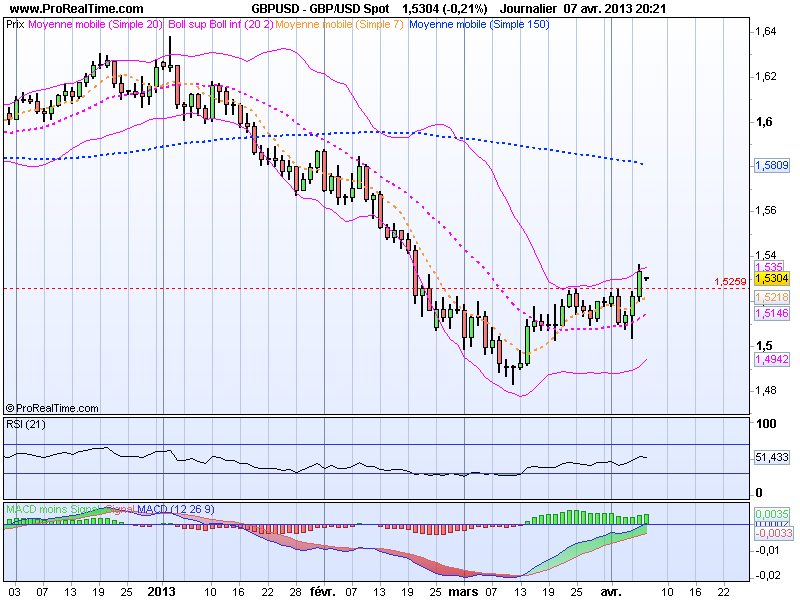This screenshot has height=600, width=800.
Task: Click the Journalier timeframe label
Action: tap(528, 9)
